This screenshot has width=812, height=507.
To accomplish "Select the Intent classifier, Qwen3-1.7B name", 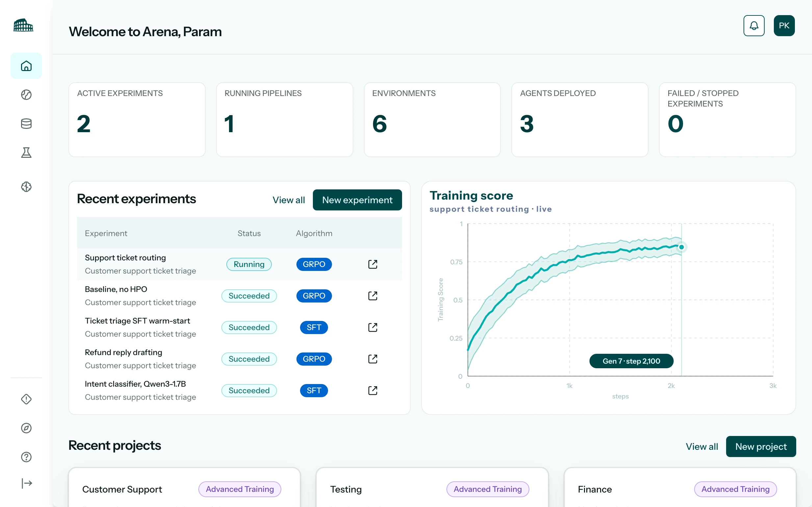I will pos(135,384).
